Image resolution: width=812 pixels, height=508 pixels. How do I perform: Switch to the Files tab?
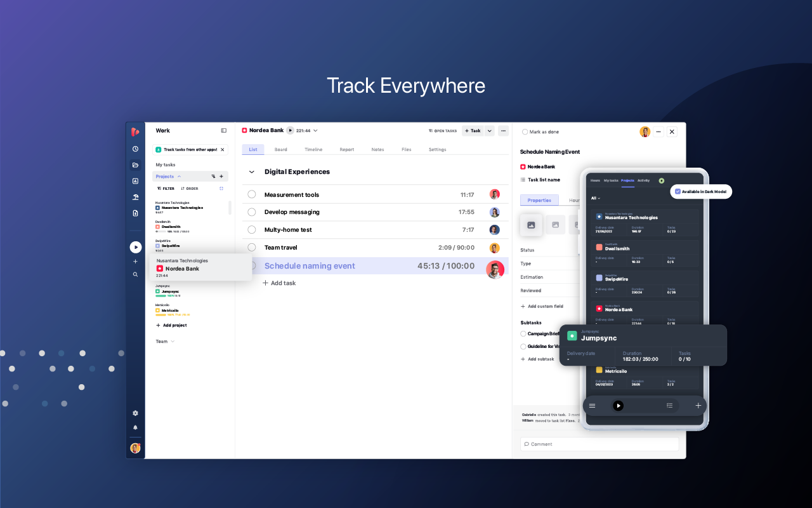coord(407,150)
